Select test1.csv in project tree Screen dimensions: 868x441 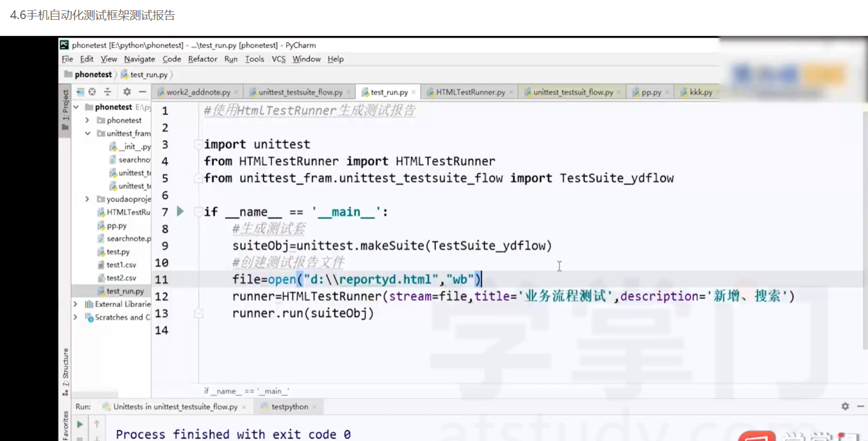point(117,265)
